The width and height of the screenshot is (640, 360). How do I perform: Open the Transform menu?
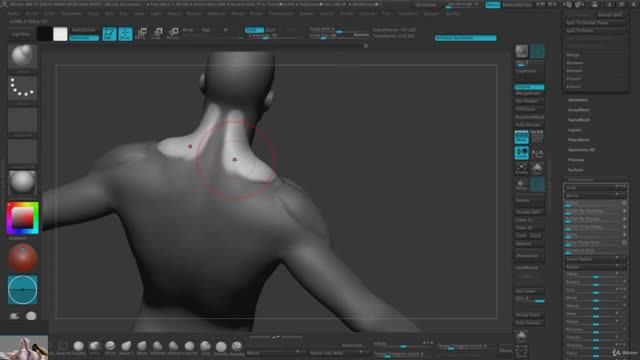408,13
